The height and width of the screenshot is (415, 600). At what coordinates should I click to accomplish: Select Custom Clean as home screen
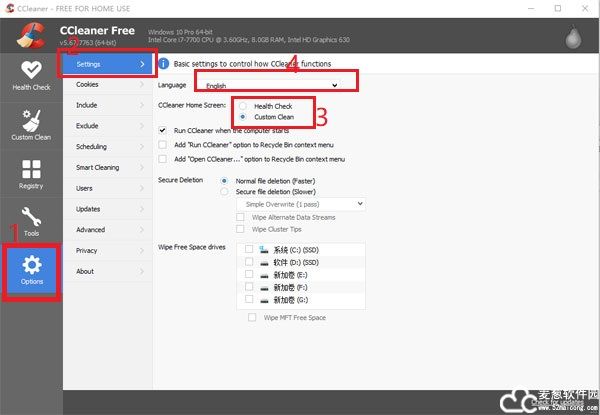point(243,117)
